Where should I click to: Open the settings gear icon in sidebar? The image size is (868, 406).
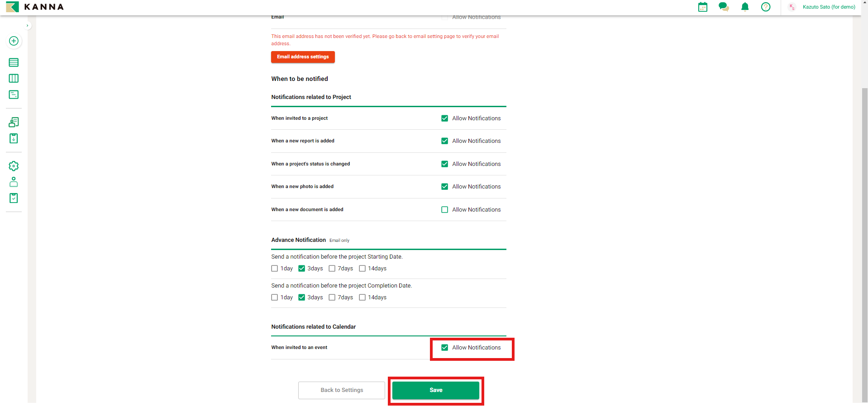point(14,166)
